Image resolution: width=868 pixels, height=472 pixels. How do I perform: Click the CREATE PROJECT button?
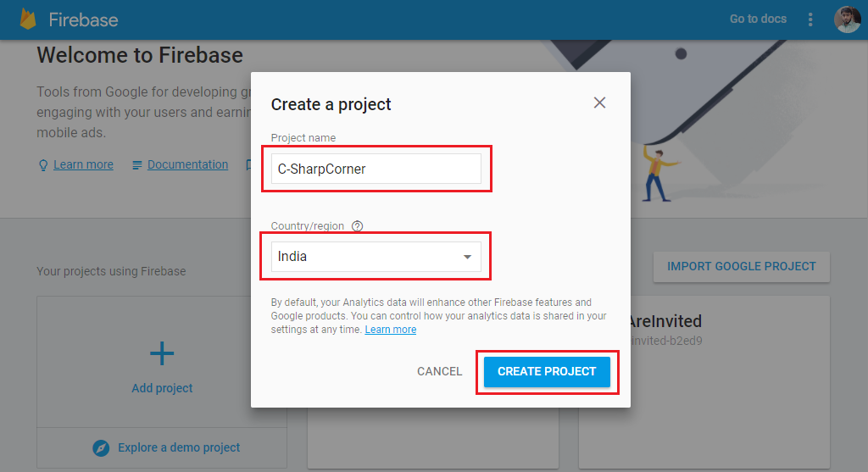pyautogui.click(x=547, y=371)
